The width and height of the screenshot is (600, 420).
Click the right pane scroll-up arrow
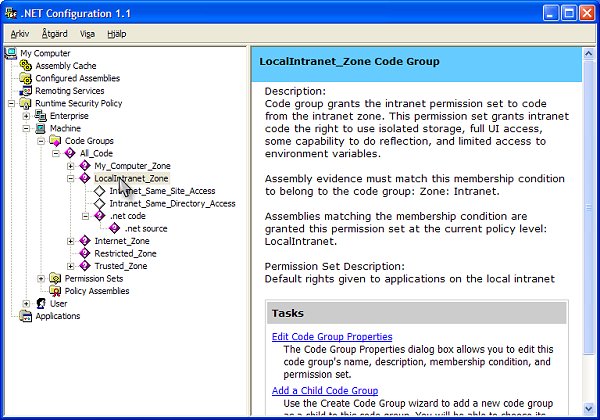pos(589,53)
